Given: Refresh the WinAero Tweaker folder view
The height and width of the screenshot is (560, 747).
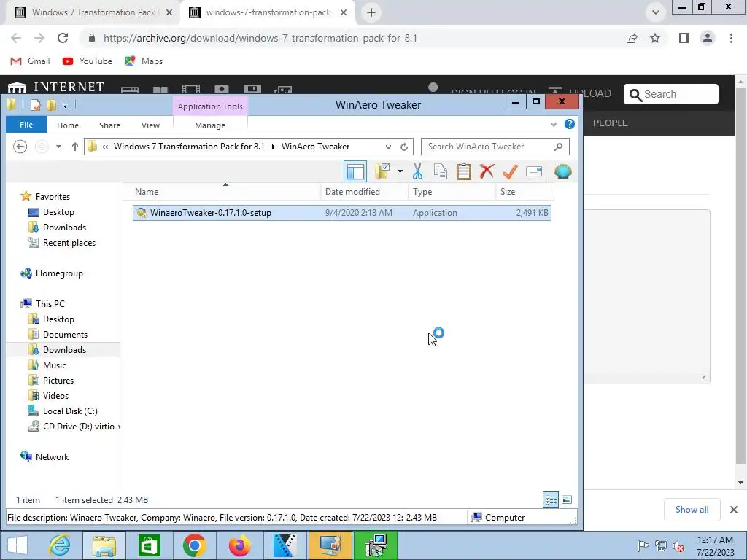Looking at the screenshot, I should pyautogui.click(x=404, y=147).
